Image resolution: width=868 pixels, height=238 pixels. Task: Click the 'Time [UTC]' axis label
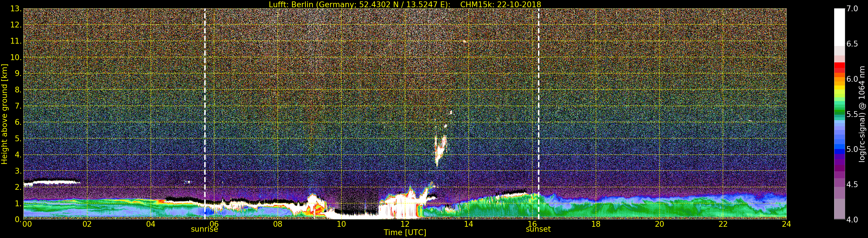tap(405, 232)
